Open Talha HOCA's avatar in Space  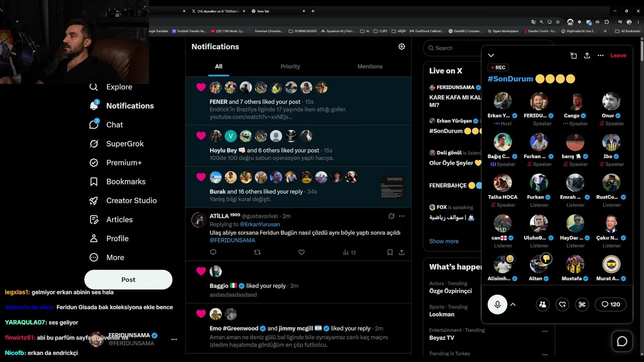point(503,183)
